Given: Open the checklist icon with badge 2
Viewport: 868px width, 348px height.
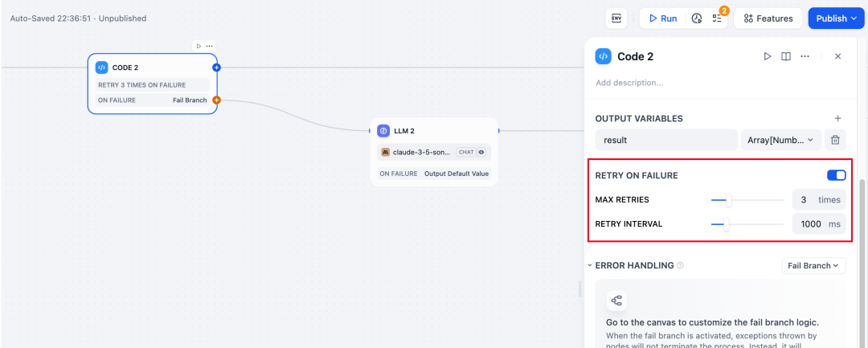Looking at the screenshot, I should tap(718, 18).
